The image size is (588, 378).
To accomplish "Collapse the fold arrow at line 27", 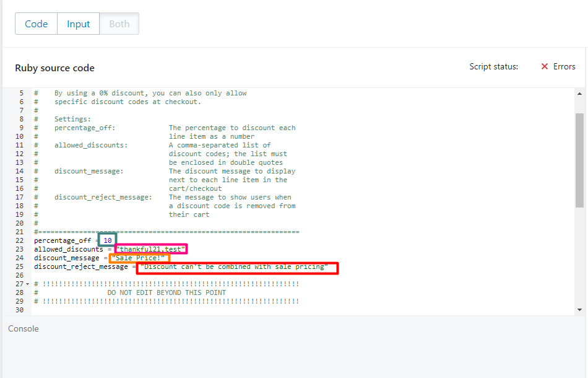I will pyautogui.click(x=28, y=284).
